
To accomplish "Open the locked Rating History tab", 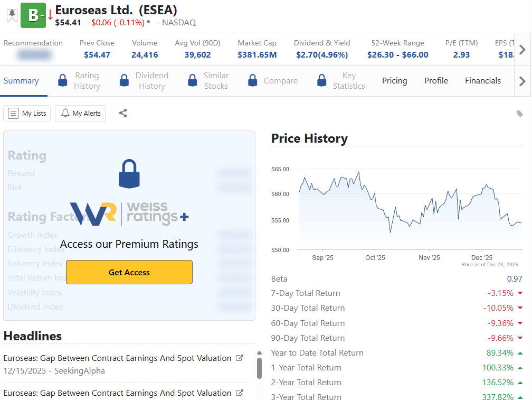I will pos(80,81).
